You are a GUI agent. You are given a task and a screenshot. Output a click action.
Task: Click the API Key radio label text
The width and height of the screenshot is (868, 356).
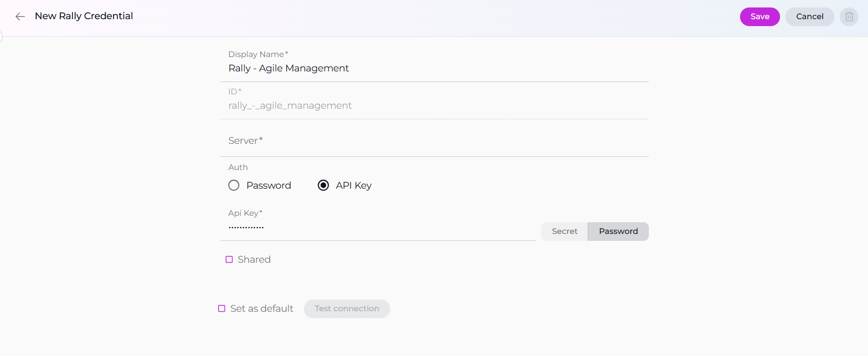click(353, 185)
